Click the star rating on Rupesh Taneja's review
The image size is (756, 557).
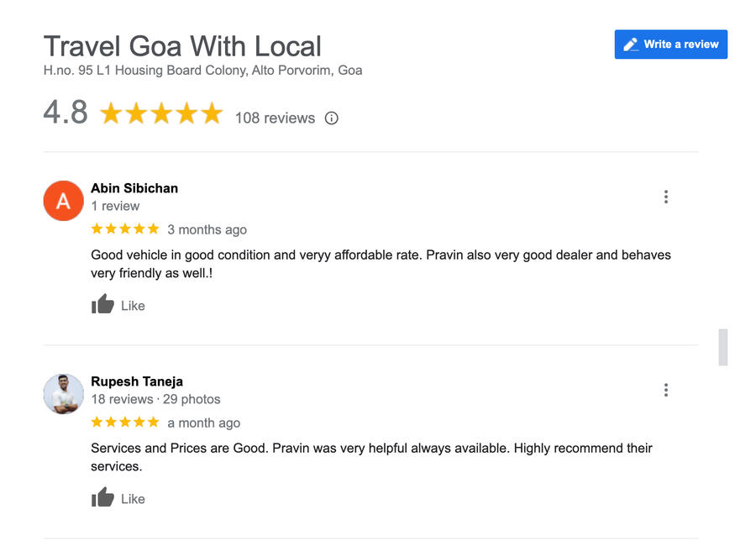click(124, 423)
